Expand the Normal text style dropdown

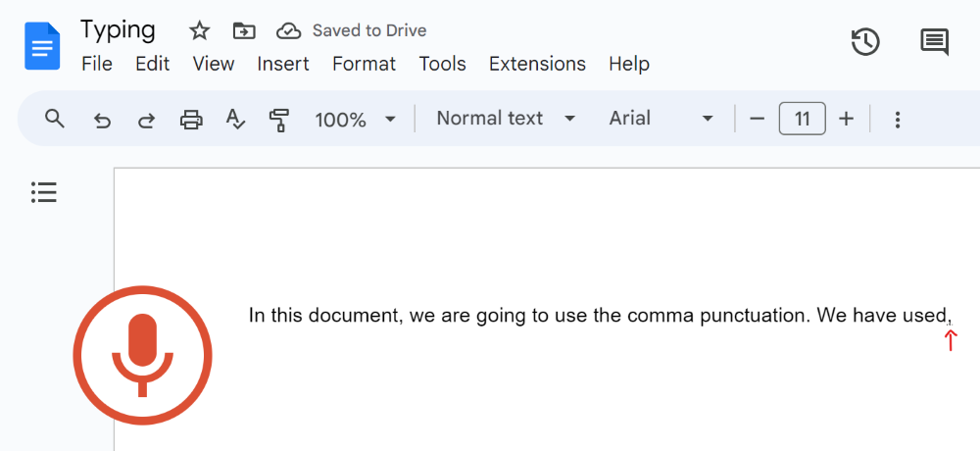(x=506, y=119)
